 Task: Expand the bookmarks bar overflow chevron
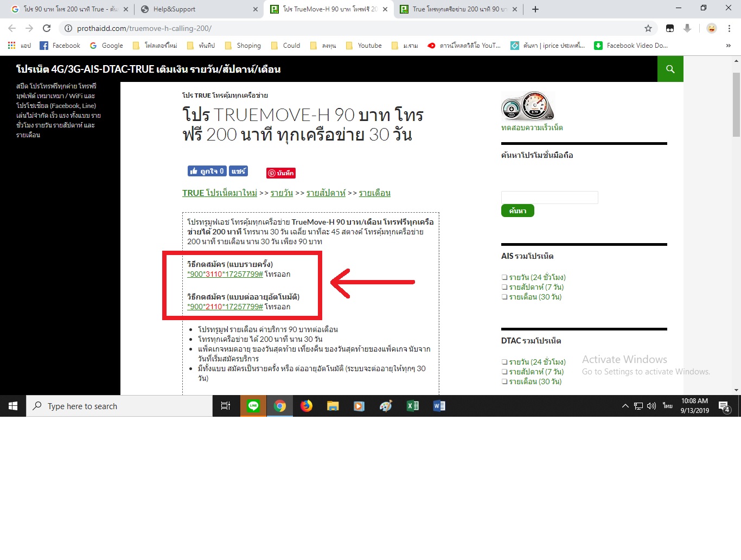tap(728, 46)
